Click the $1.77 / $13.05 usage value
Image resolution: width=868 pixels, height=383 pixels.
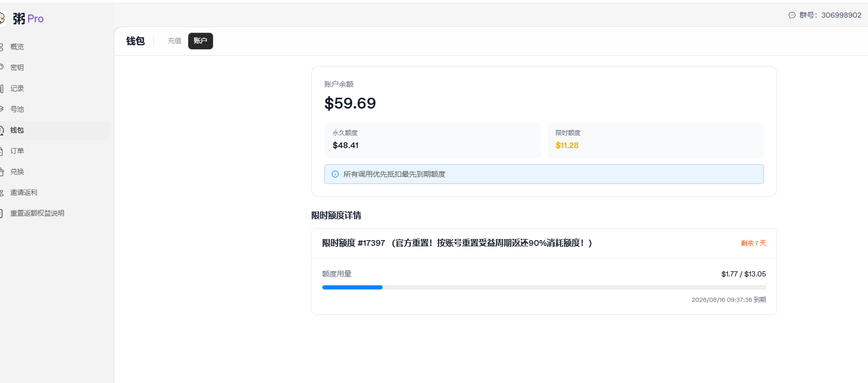tap(744, 274)
